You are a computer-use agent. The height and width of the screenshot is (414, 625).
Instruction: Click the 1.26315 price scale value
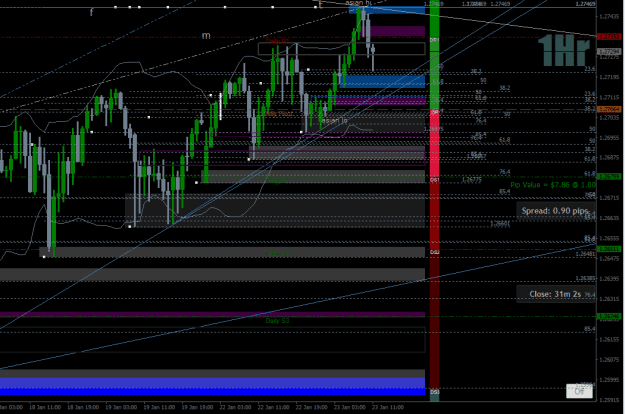[609, 299]
